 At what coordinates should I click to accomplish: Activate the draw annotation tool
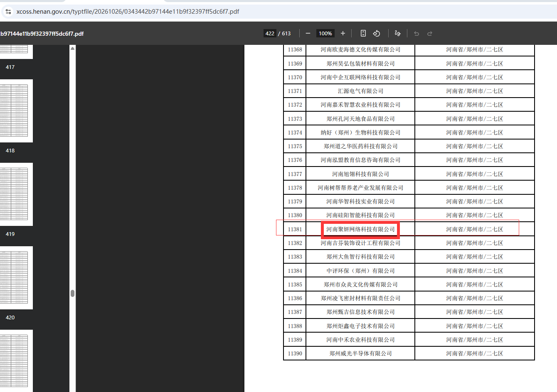click(x=397, y=34)
